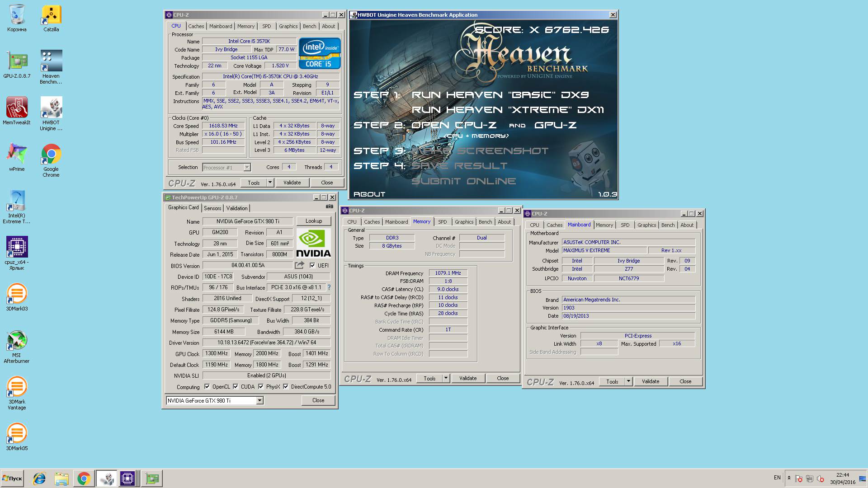This screenshot has height=488, width=868.
Task: Click SUBMIT ONLINE in HWBOT Heaven
Action: pos(463,181)
